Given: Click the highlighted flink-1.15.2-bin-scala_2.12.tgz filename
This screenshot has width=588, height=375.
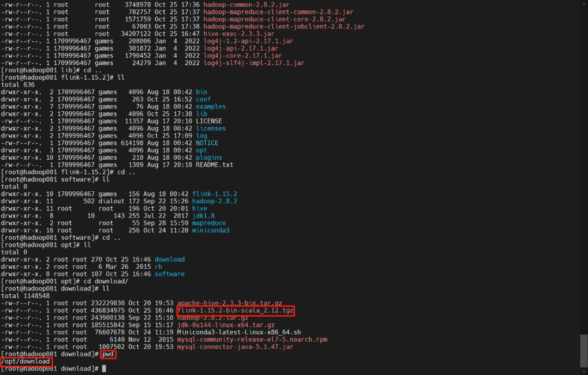Looking at the screenshot, I should (235, 311).
